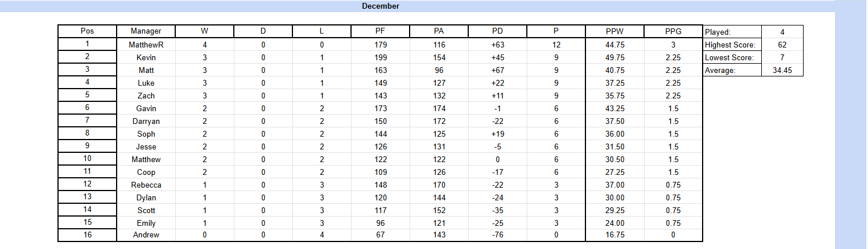The height and width of the screenshot is (249, 868).
Task: Select the MatthewR manager name cell
Action: tap(146, 45)
